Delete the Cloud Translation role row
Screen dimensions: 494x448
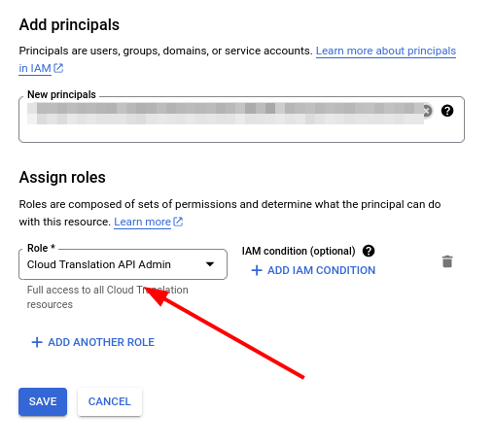coord(447,261)
